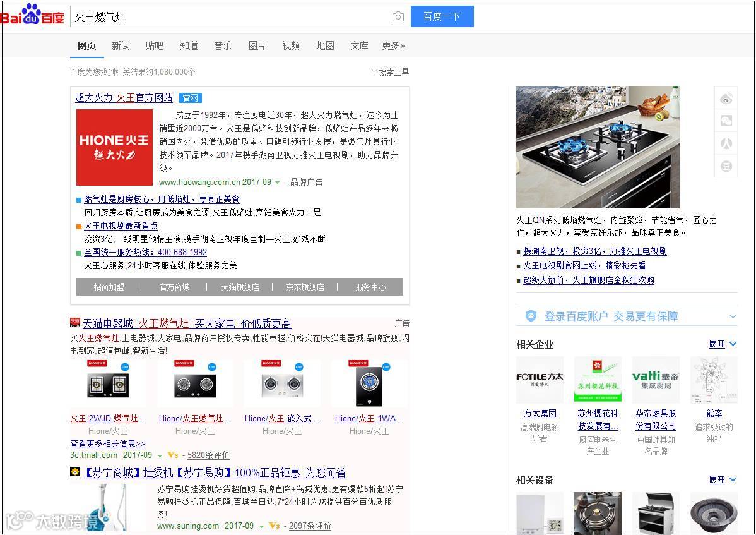Open 5820条评价 reviews link

coord(208,455)
